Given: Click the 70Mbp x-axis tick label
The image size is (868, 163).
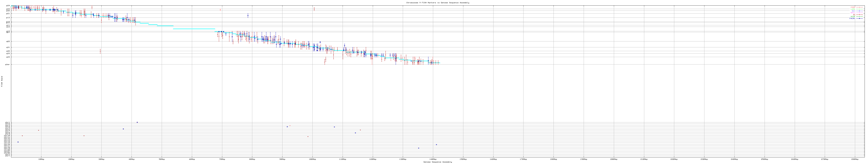Looking at the screenshot, I should pos(222,159).
